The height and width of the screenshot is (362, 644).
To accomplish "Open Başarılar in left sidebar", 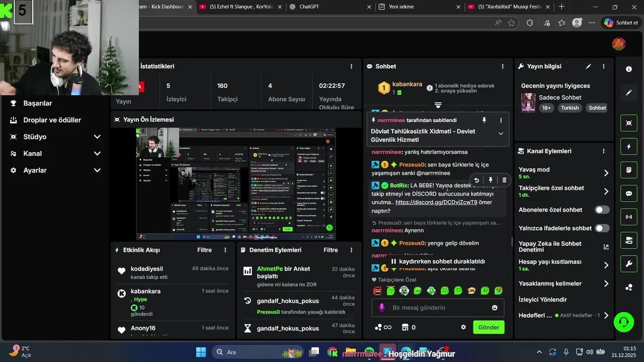I will click(x=38, y=103).
